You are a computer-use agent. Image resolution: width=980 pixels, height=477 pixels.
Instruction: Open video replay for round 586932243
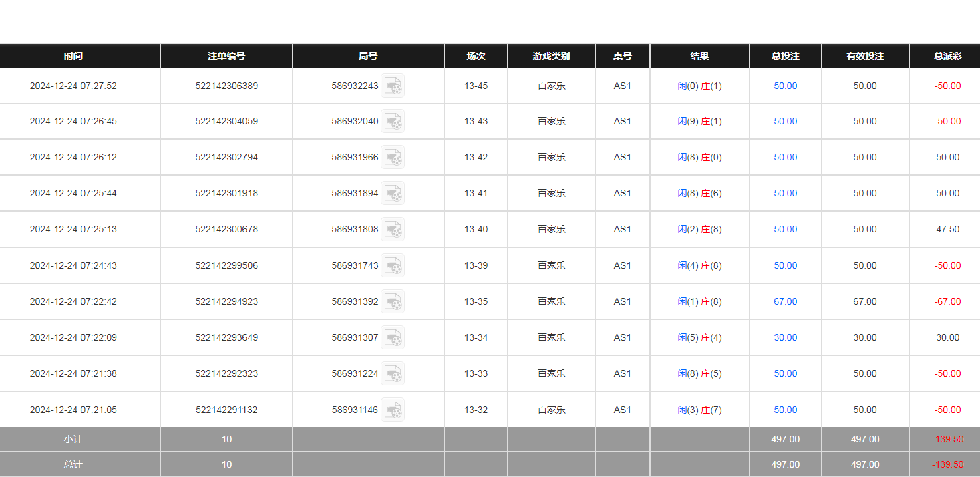(393, 86)
